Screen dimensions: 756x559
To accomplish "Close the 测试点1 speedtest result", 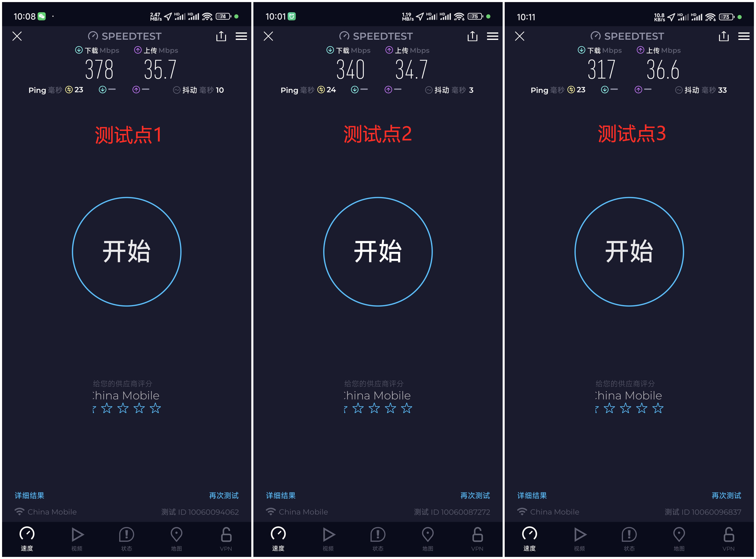I will 17,36.
